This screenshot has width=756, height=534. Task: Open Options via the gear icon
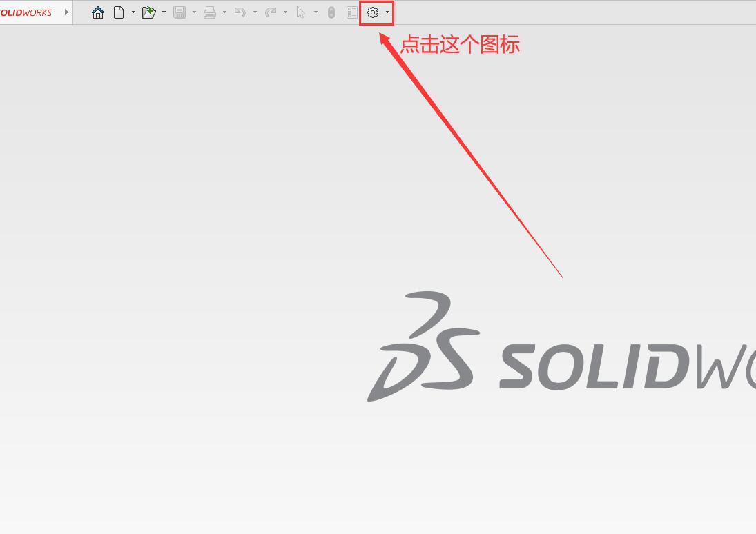[373, 12]
